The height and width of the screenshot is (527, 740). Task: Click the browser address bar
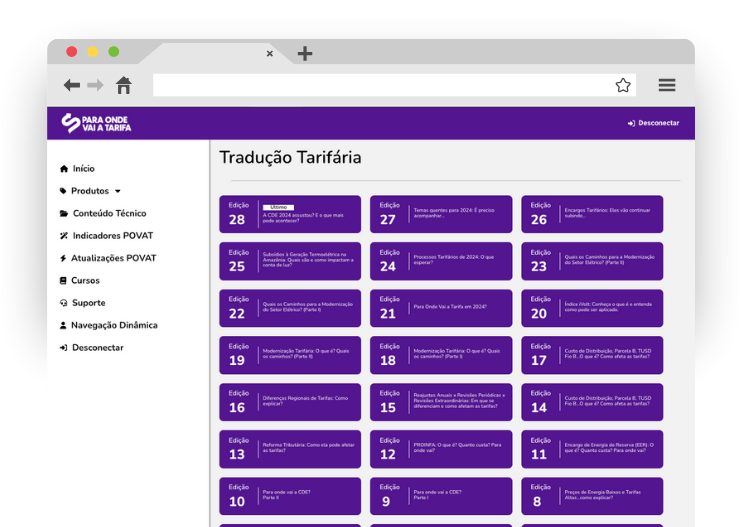380,85
